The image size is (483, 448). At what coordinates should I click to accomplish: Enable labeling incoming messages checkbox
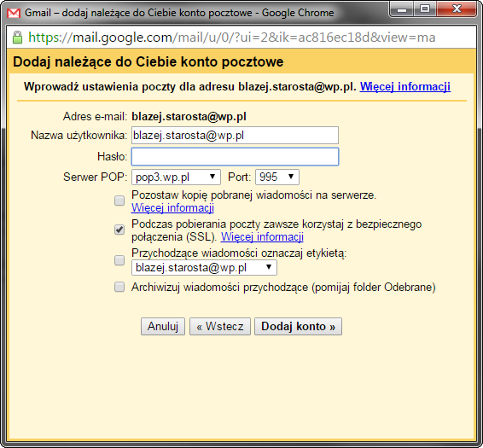(x=119, y=260)
